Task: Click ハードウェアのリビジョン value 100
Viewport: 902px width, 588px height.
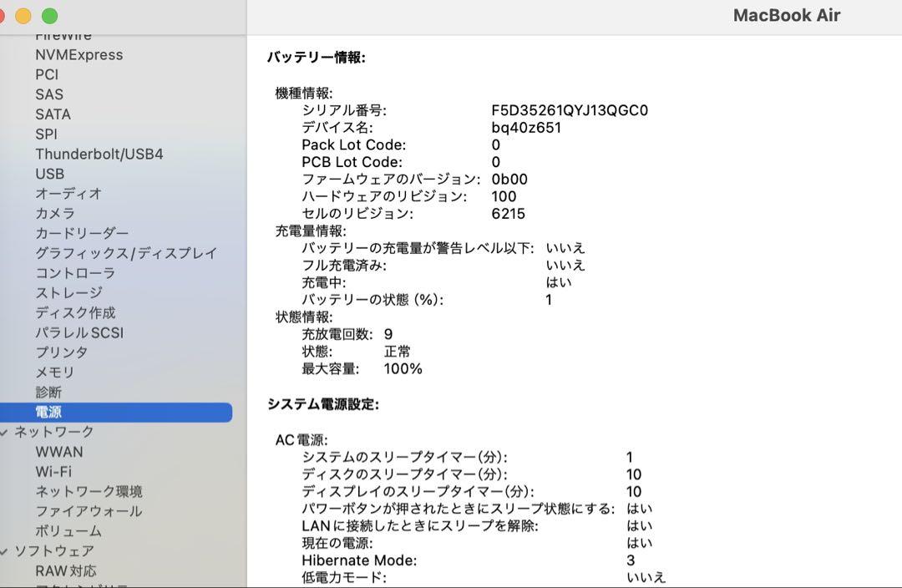Action: (x=504, y=197)
